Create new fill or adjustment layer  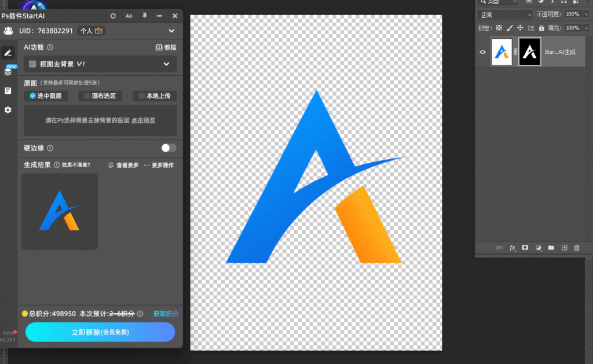538,248
